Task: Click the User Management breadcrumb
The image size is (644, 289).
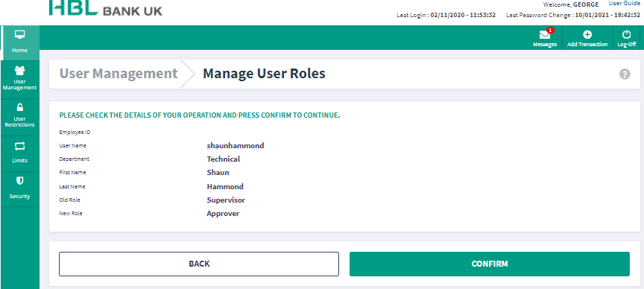Action: point(119,74)
